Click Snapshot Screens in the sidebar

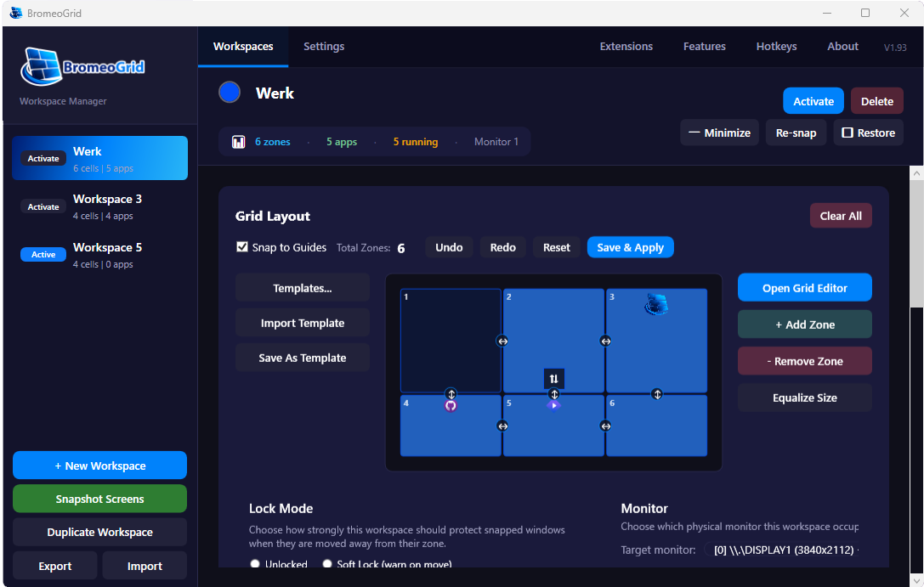pyautogui.click(x=99, y=499)
